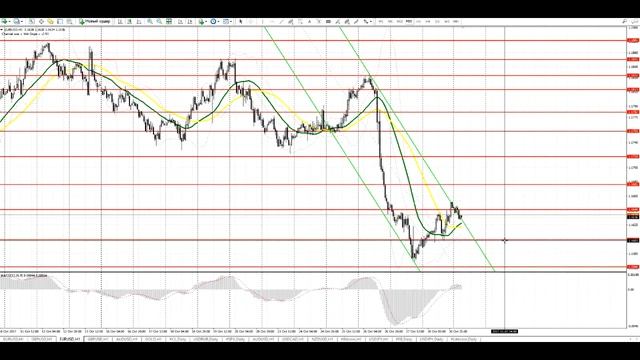Image resolution: width=640 pixels, height=360 pixels.
Task: Switch timeframe to H4
Action: coord(428,21)
